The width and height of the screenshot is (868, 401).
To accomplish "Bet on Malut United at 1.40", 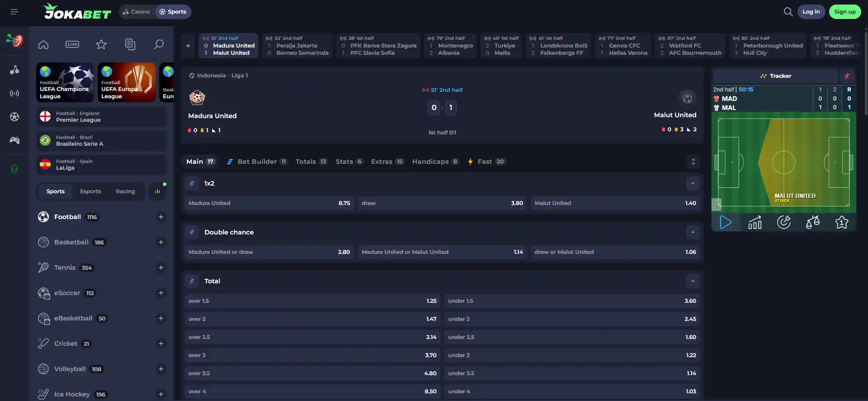I will 615,203.
